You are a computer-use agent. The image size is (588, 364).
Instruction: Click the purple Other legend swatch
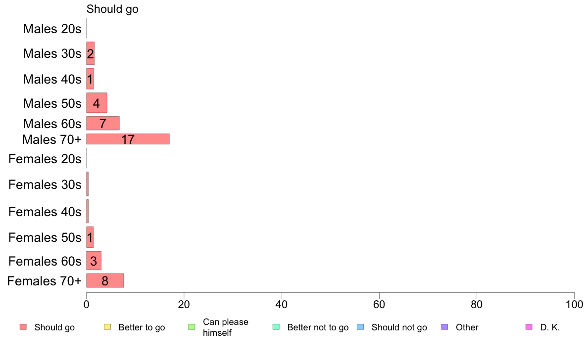point(445,327)
